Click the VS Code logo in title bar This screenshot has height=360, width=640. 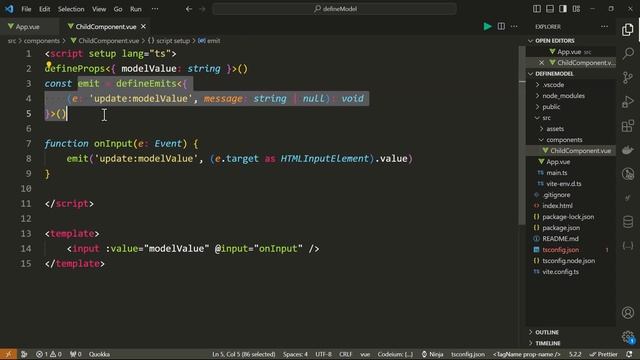pos(9,9)
